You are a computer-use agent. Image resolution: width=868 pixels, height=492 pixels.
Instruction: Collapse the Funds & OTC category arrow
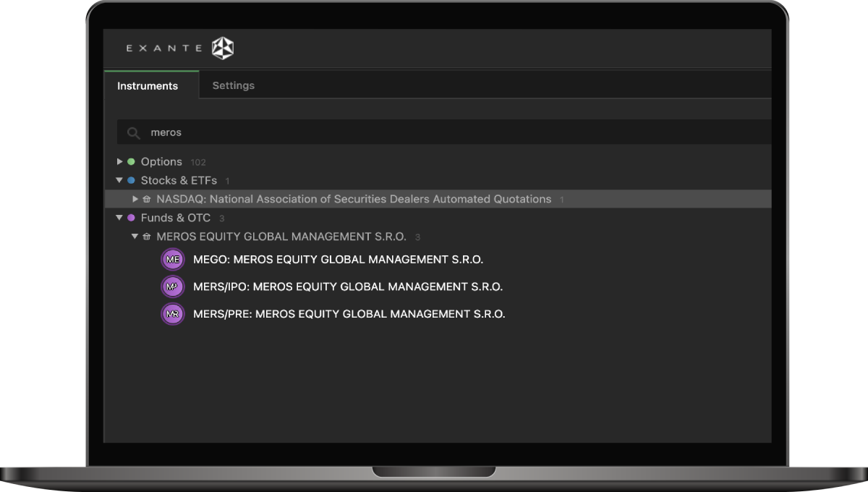coord(119,218)
